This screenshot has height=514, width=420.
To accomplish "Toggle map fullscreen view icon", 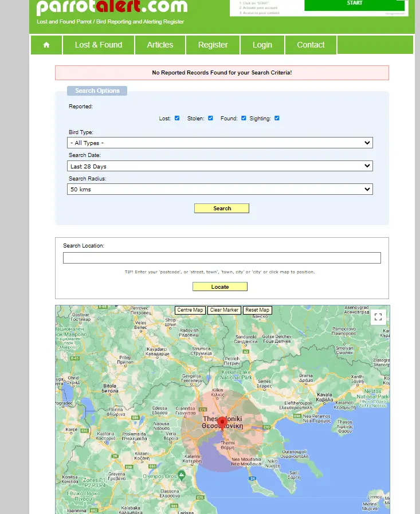I will click(x=378, y=317).
